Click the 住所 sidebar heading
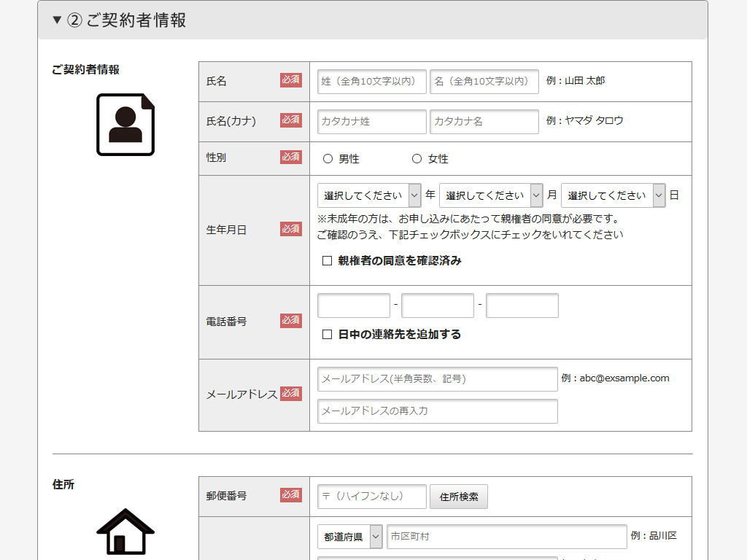Viewport: 747px width, 560px height. 63,485
